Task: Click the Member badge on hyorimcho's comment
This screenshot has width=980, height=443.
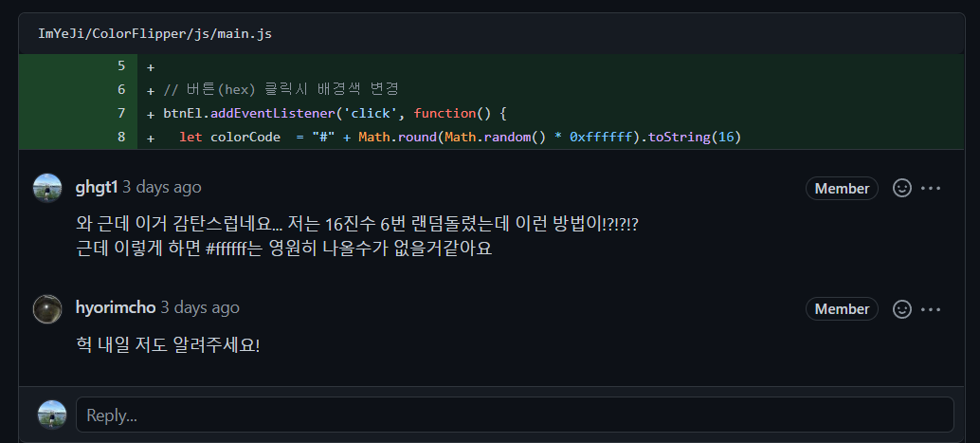Action: tap(842, 309)
